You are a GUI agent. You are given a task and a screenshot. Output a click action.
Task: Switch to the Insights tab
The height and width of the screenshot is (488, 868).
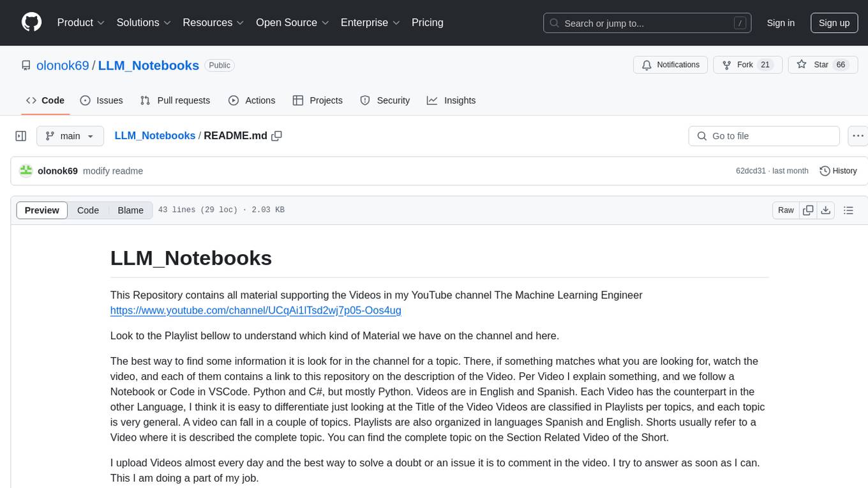451,100
